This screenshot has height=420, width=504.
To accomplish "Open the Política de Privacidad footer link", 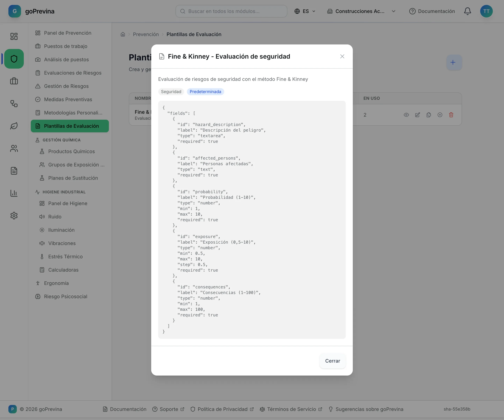I will point(222,409).
